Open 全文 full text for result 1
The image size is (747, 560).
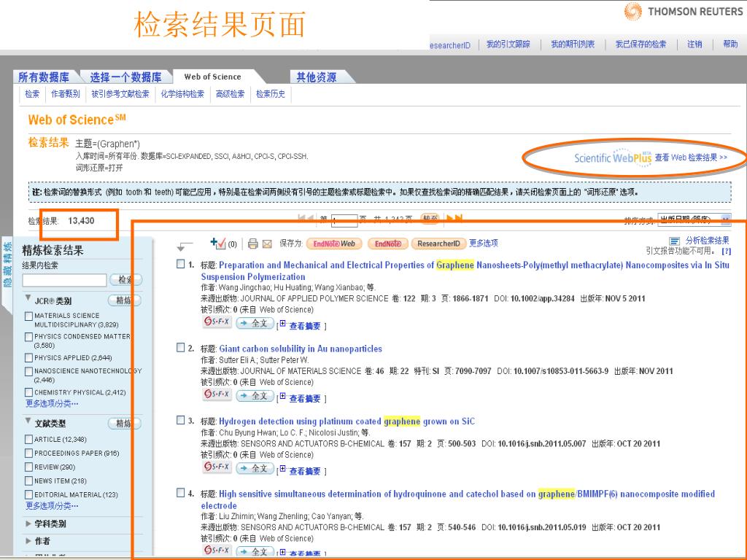pos(255,323)
